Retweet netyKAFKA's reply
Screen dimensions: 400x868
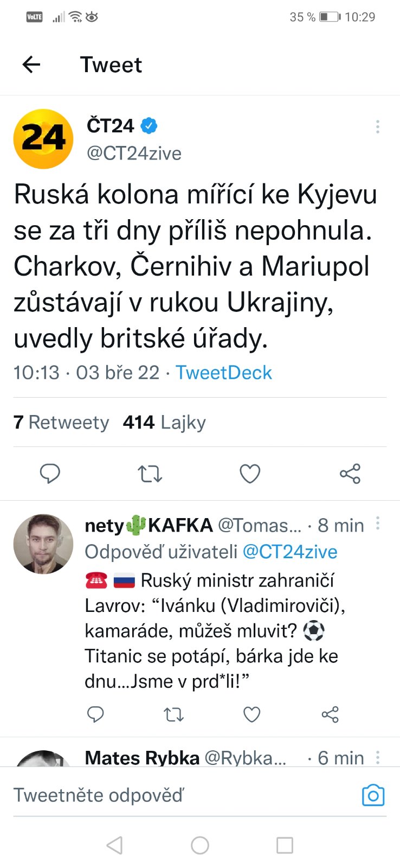[174, 714]
